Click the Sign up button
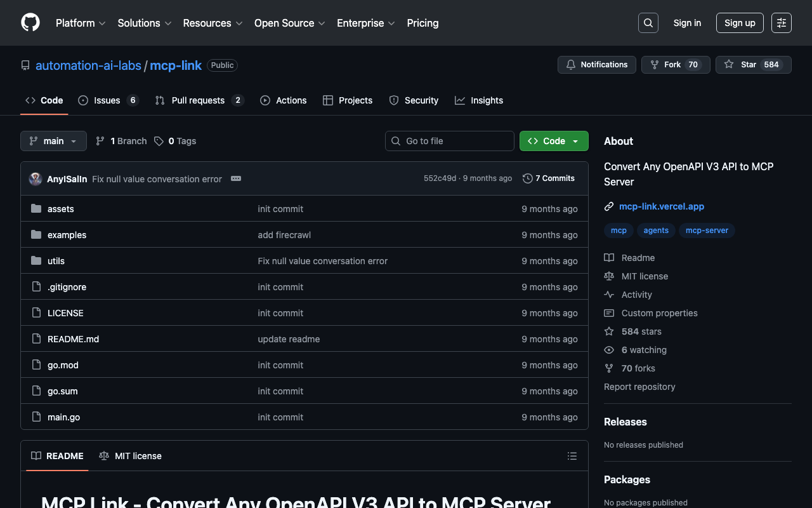This screenshot has height=508, width=812. (x=739, y=23)
